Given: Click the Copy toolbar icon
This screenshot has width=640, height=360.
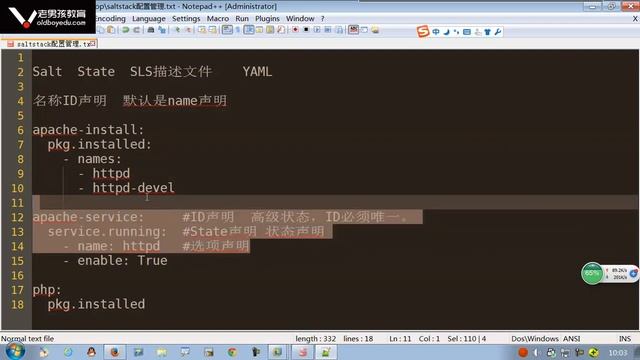Looking at the screenshot, I should pyautogui.click(x=101, y=30).
